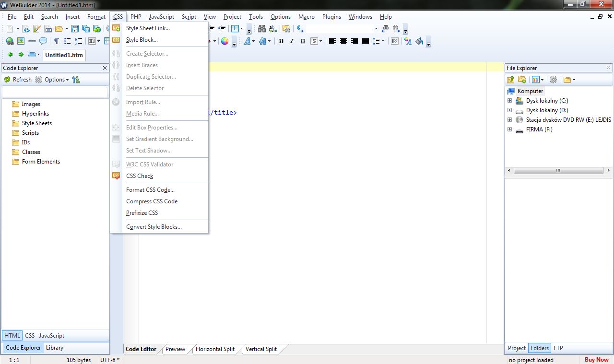The image size is (614, 364).
Task: Close the Code Explorer panel
Action: point(105,68)
